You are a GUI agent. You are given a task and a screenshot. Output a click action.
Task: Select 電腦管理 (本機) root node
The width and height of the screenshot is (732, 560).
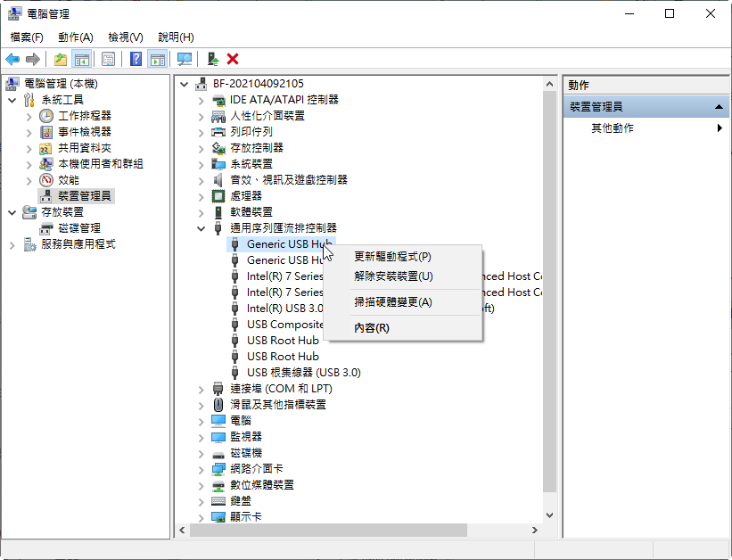coord(61,84)
